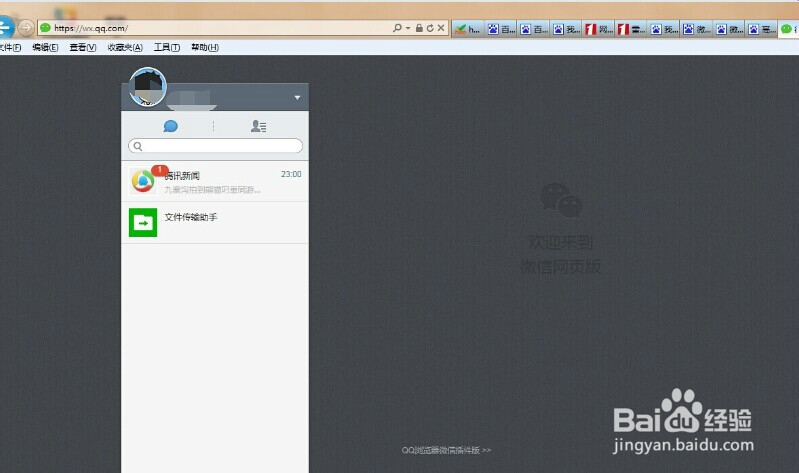
Task: Click the user profile avatar
Action: (148, 87)
